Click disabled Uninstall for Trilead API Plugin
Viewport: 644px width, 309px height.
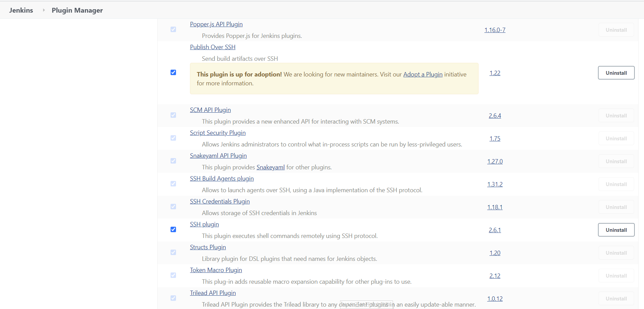[616, 298]
